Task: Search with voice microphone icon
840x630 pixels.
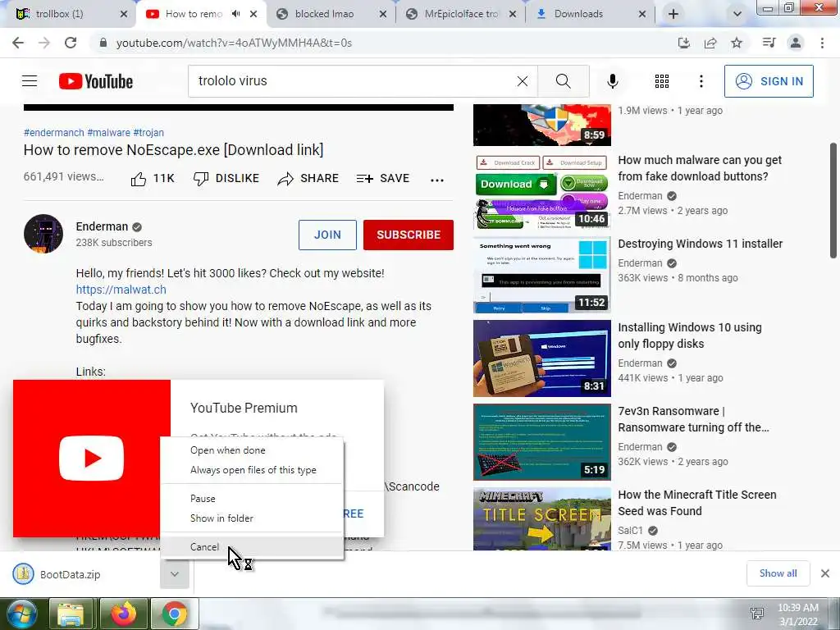Action: tap(612, 81)
